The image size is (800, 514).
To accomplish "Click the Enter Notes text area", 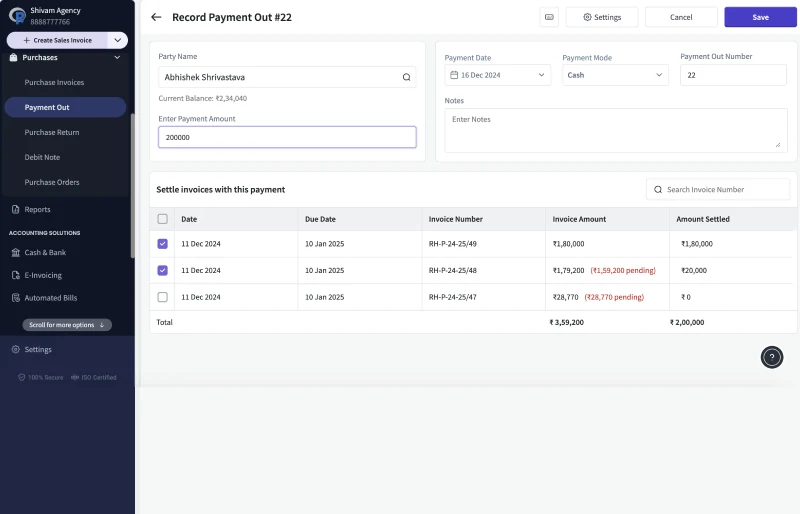I will pyautogui.click(x=616, y=130).
